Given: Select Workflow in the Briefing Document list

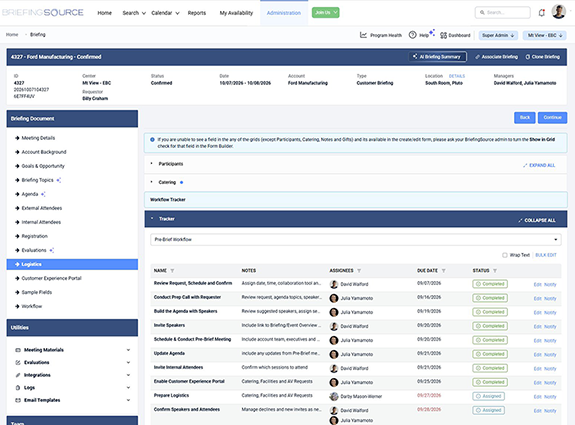Looking at the screenshot, I should coord(32,306).
